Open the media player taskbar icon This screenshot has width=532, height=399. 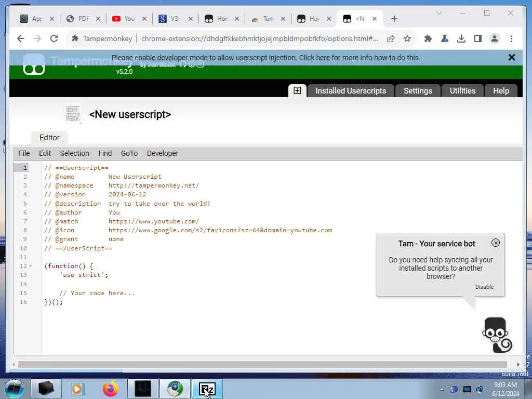[77, 389]
